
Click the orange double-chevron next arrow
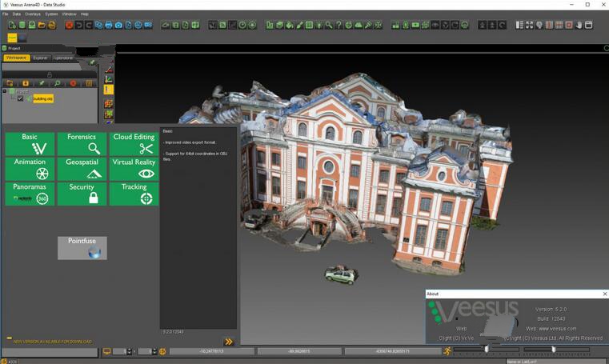[x=229, y=342]
